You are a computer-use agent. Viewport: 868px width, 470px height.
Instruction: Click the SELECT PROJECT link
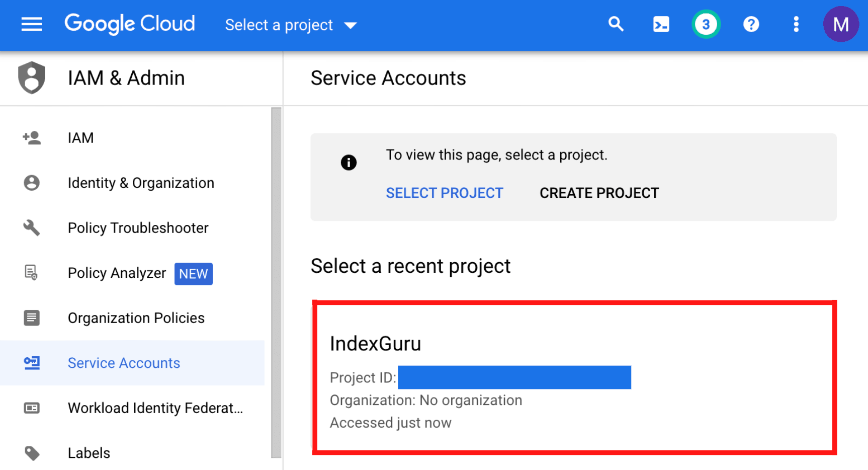pos(445,193)
